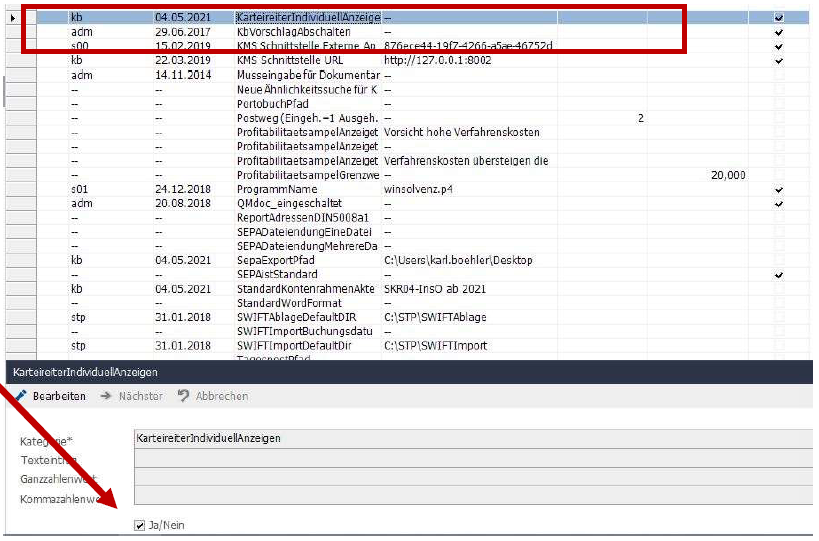The width and height of the screenshot is (819, 541).
Task: Select Neue Ähnlichkeitssuche für K row
Action: tap(307, 90)
